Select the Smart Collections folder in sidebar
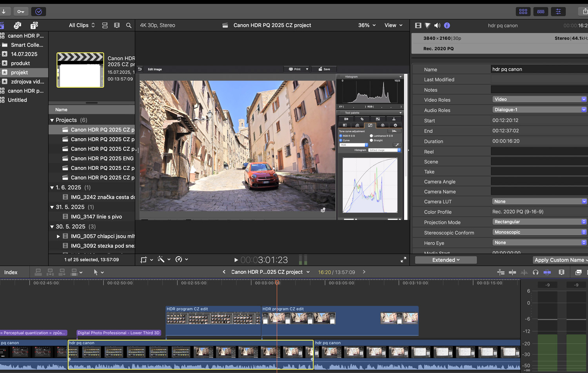The width and height of the screenshot is (588, 373). tap(27, 45)
